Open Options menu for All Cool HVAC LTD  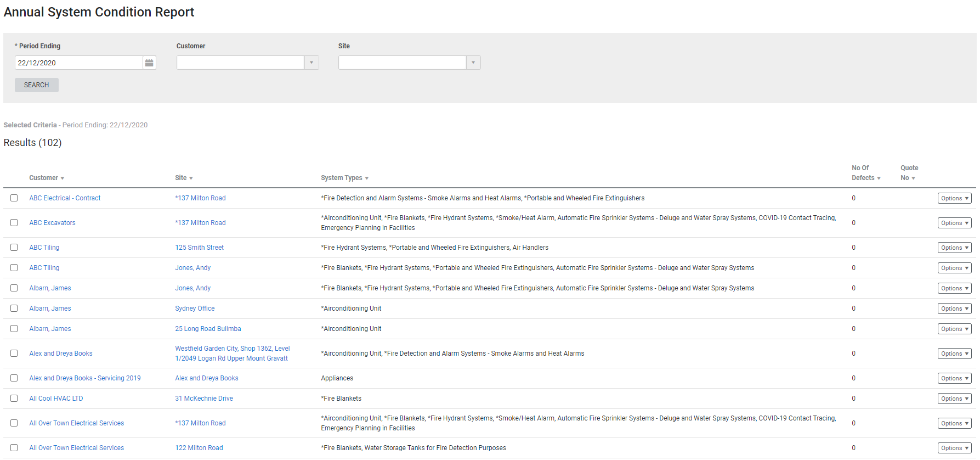point(954,399)
